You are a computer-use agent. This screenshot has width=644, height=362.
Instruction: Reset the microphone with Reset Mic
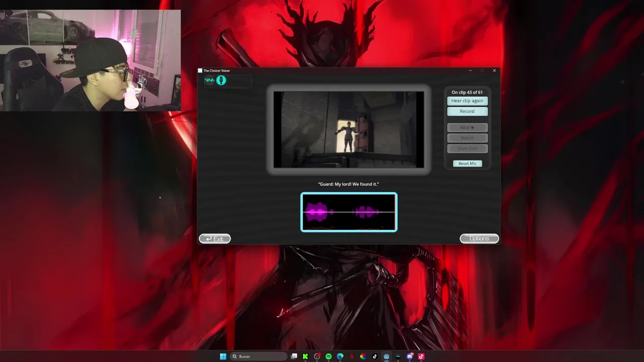coord(467,163)
